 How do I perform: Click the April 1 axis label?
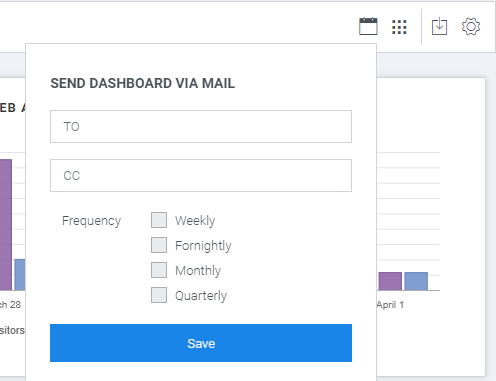click(390, 305)
